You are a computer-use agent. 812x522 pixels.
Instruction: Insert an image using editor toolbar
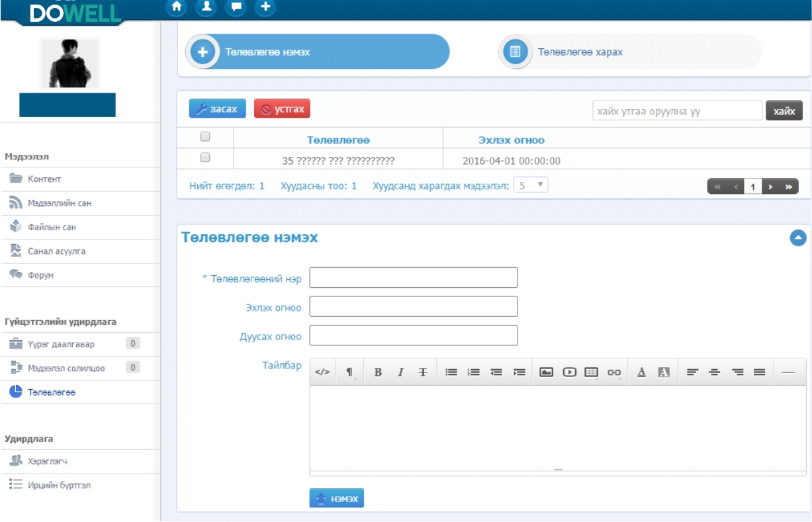point(546,372)
